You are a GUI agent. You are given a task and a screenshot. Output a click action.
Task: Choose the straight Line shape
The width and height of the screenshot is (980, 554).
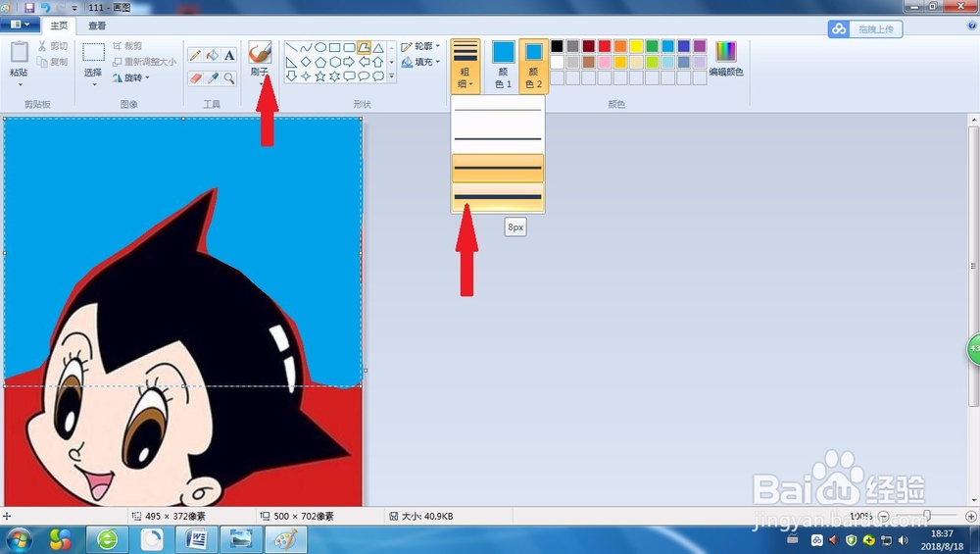[291, 47]
